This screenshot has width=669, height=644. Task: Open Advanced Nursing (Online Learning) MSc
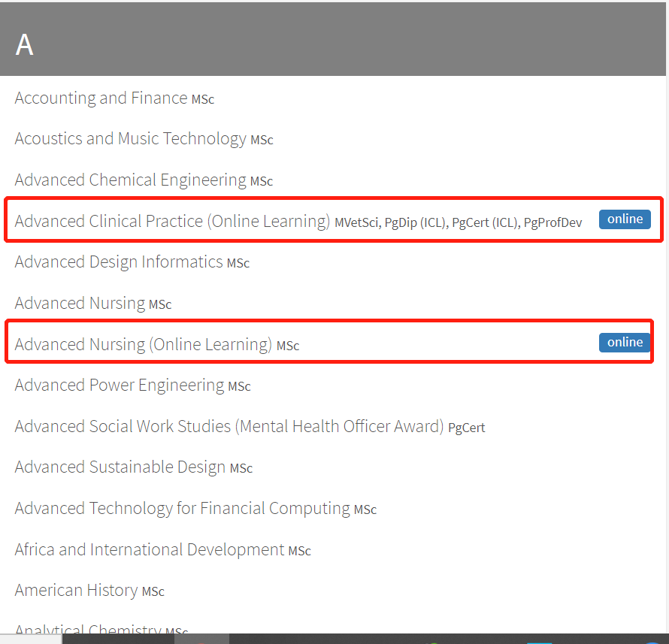(x=157, y=345)
